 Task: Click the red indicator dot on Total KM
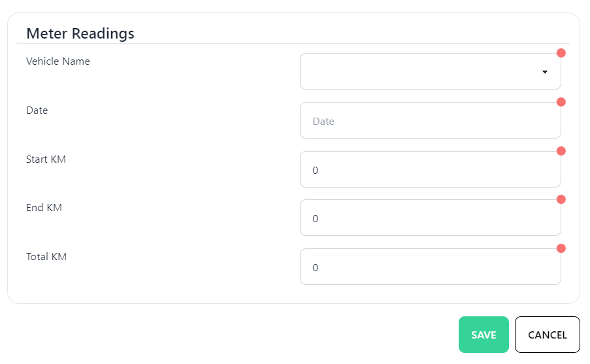coord(561,248)
